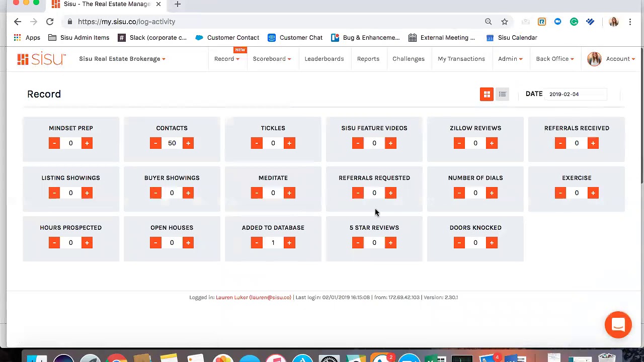The image size is (644, 362).
Task: Open the Chrome Apps shortcut
Action: pyautogui.click(x=27, y=38)
